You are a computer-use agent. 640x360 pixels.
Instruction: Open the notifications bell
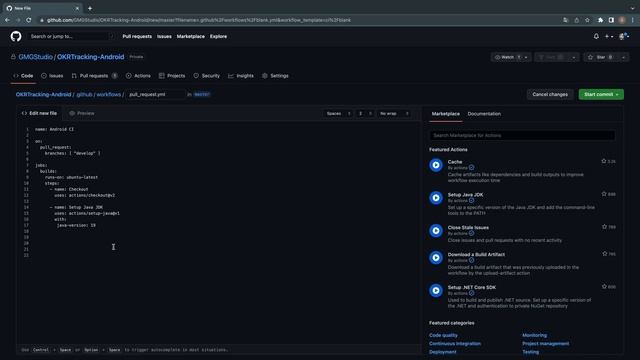click(x=596, y=36)
